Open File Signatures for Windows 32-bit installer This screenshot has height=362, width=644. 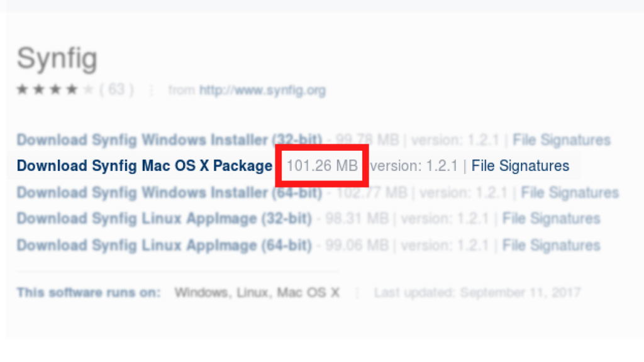tap(562, 140)
